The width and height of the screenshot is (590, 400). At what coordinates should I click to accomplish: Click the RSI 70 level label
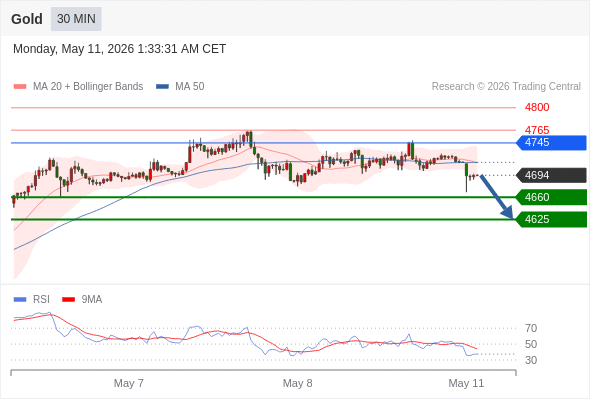point(531,329)
